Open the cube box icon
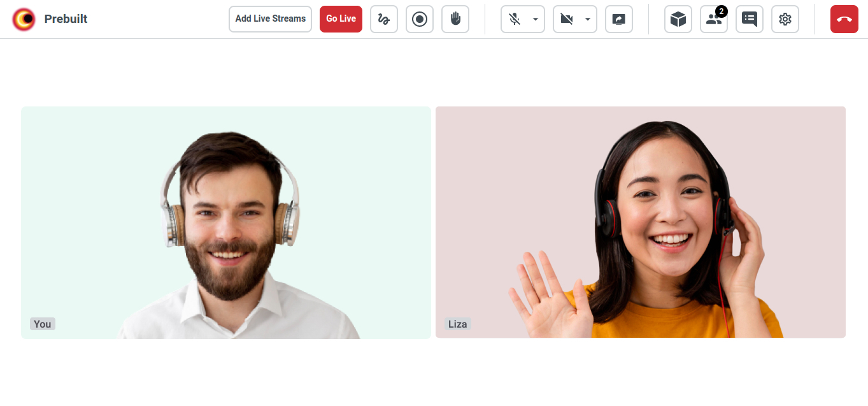This screenshot has width=868, height=406. [678, 19]
